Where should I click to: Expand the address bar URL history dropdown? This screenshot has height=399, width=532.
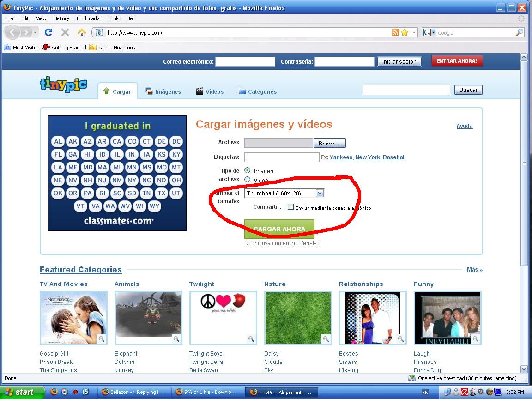(x=414, y=33)
